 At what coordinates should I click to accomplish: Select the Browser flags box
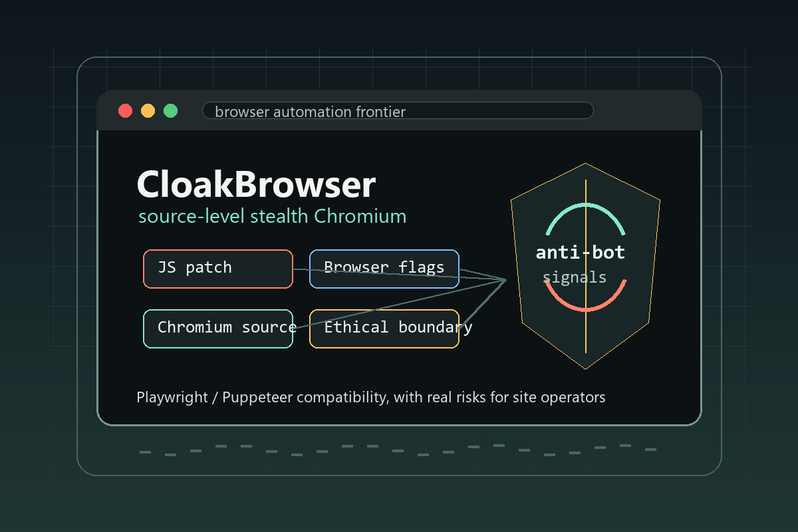384,269
